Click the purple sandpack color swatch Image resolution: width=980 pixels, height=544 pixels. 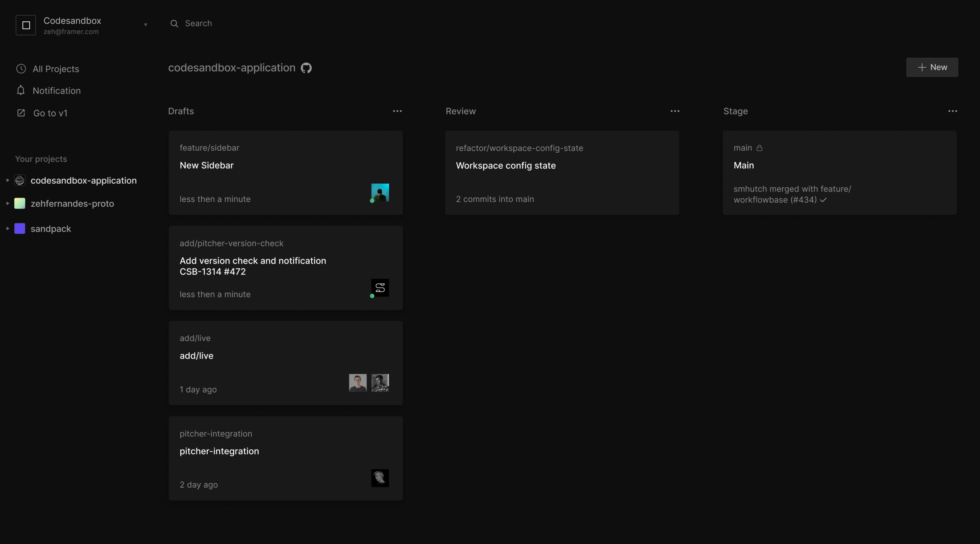pos(20,228)
